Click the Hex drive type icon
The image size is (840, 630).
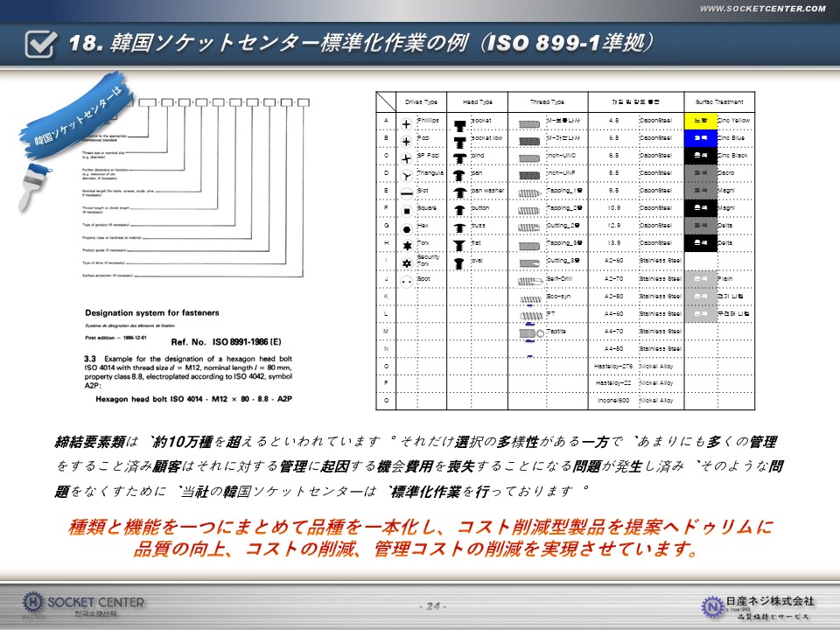pyautogui.click(x=407, y=227)
